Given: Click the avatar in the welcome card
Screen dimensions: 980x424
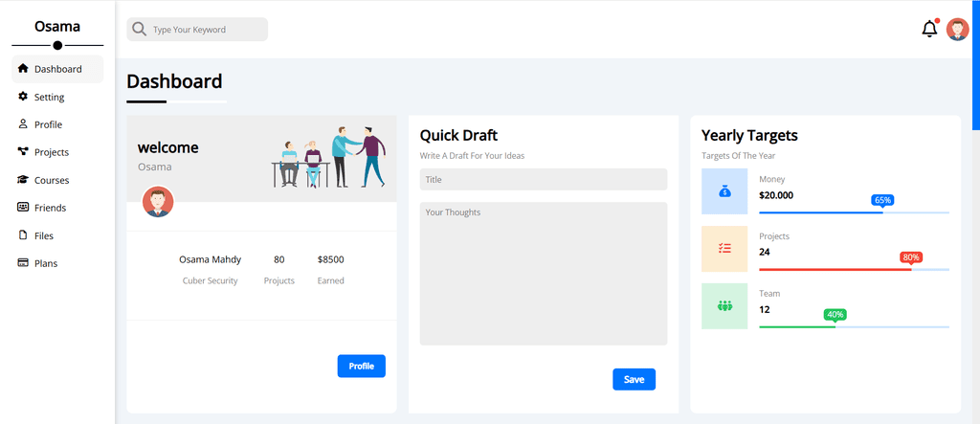Looking at the screenshot, I should 158,202.
